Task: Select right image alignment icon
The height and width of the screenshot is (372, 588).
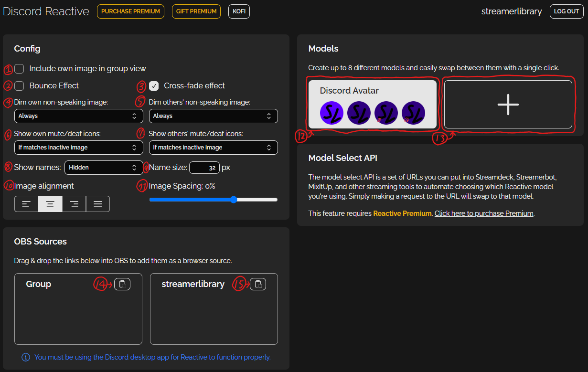Action: click(x=74, y=204)
